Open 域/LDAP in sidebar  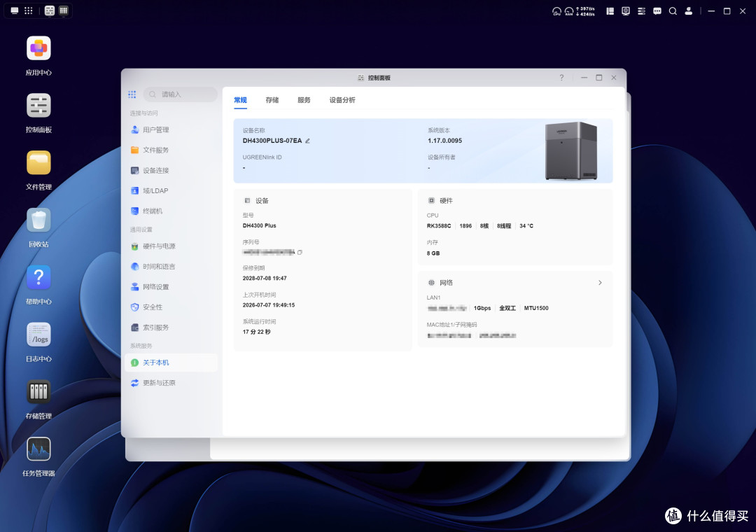click(x=171, y=190)
